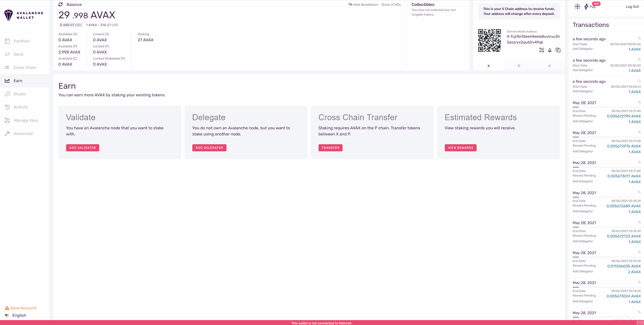Click progress bar of 0.005673024 AVAX transaction
The width and height of the screenshot is (644, 325).
pos(607,287)
